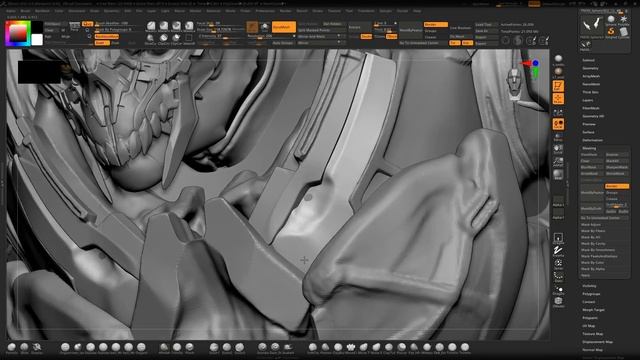Expand the FiberMesh subpalette

click(x=591, y=108)
